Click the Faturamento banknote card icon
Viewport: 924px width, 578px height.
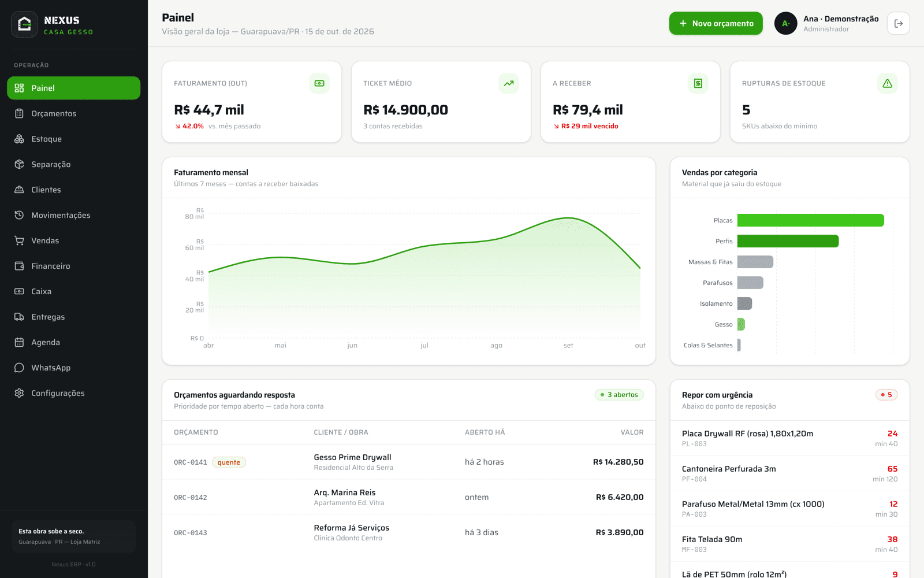(x=319, y=83)
